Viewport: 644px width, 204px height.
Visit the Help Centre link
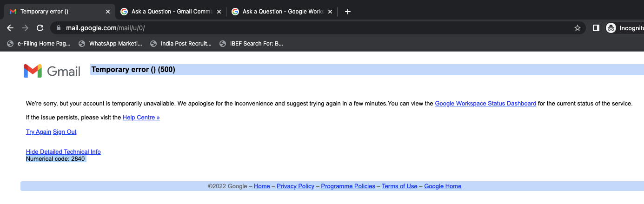pyautogui.click(x=141, y=118)
